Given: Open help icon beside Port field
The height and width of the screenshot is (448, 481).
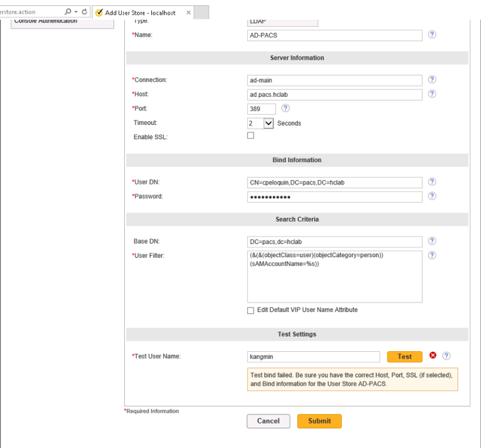Looking at the screenshot, I should pos(285,108).
